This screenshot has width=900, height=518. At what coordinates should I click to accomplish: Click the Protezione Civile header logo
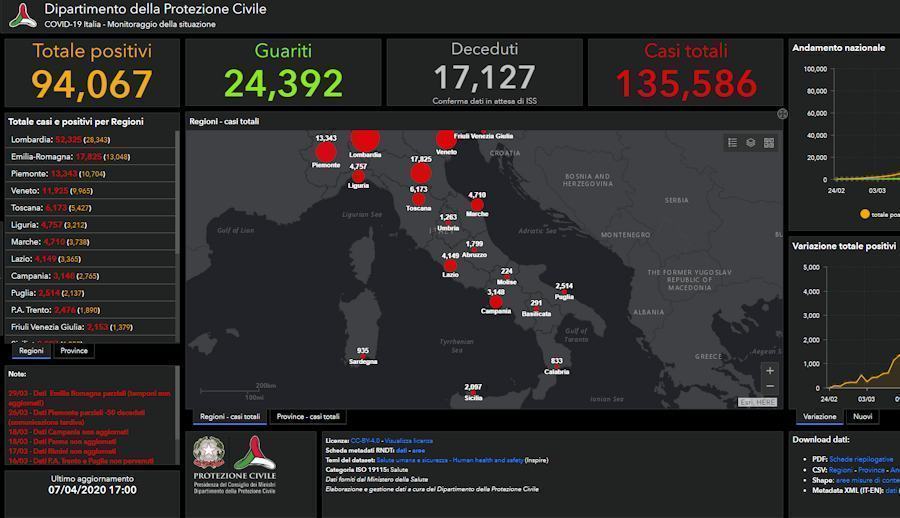pos(23,16)
